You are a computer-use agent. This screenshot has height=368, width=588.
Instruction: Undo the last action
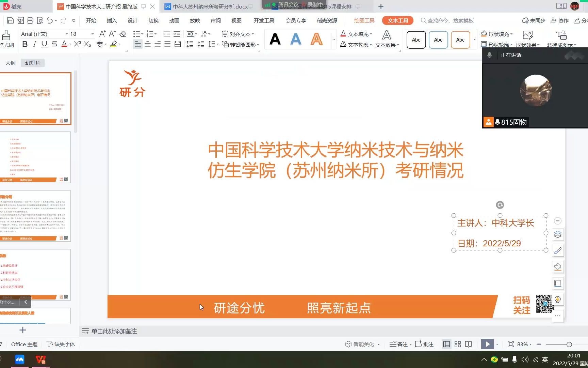point(50,20)
